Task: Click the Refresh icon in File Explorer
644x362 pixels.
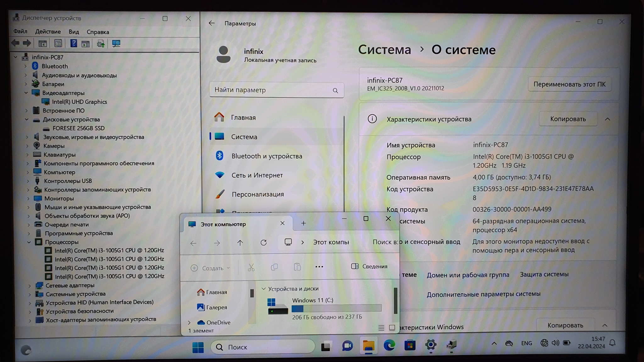Action: (x=264, y=243)
